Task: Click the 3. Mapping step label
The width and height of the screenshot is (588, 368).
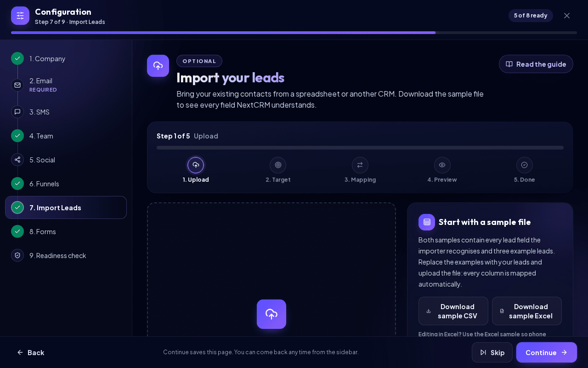Action: (360, 180)
